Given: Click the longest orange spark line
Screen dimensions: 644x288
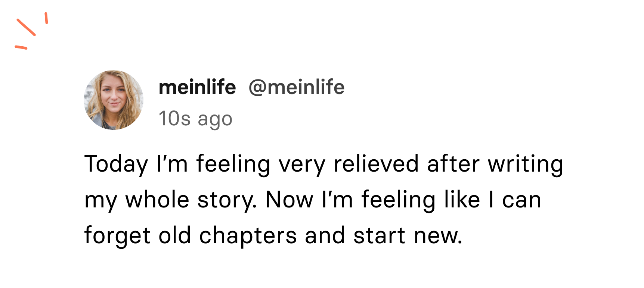Looking at the screenshot, I should (x=26, y=27).
